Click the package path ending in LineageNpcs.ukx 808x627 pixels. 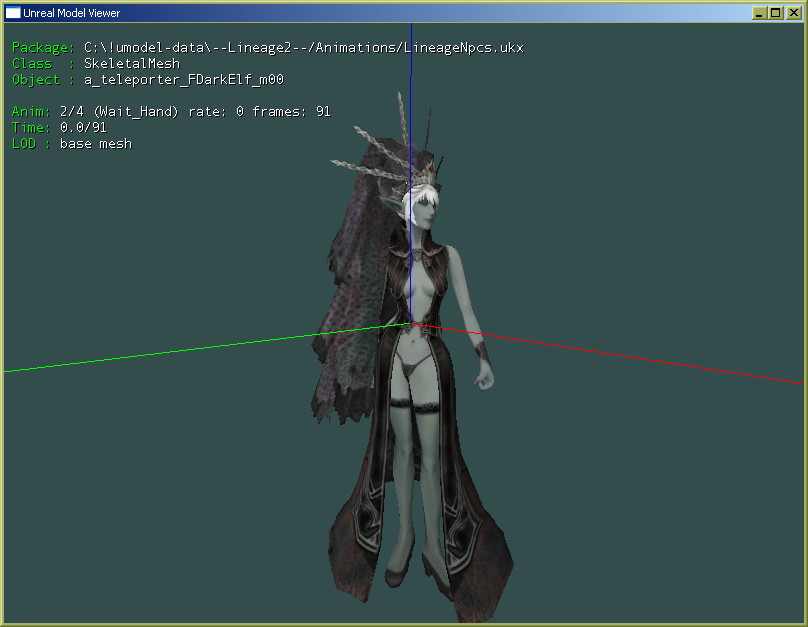(304, 48)
